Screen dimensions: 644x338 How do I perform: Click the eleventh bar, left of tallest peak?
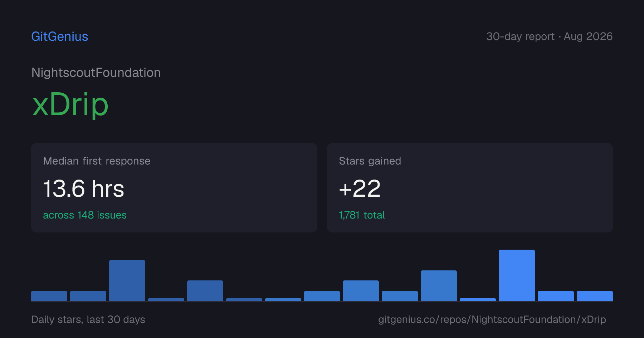439,286
